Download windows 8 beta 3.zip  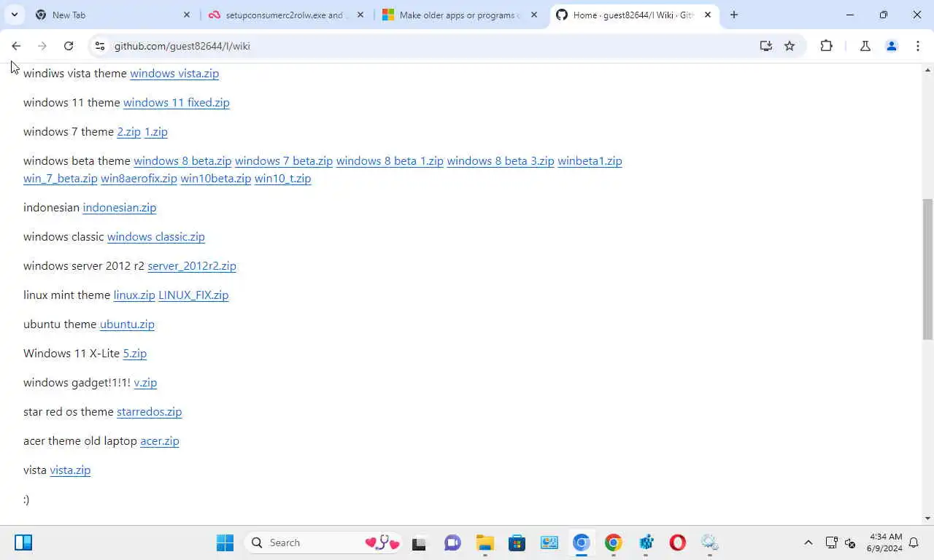pyautogui.click(x=501, y=161)
